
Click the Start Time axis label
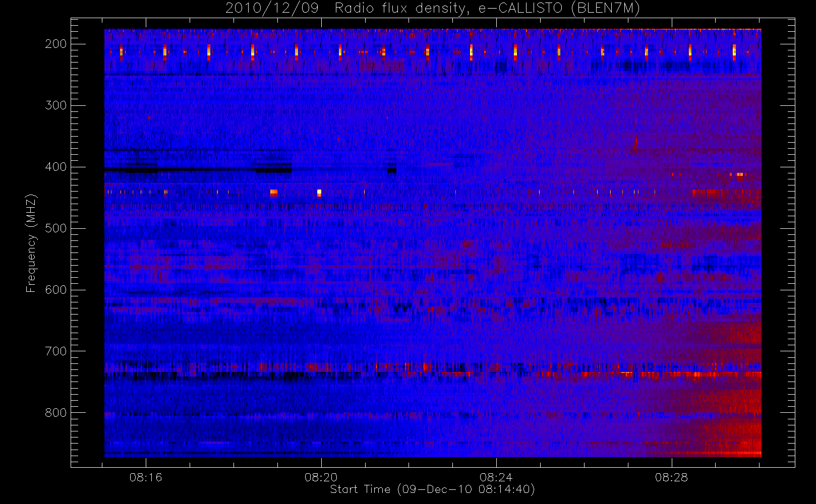click(432, 489)
